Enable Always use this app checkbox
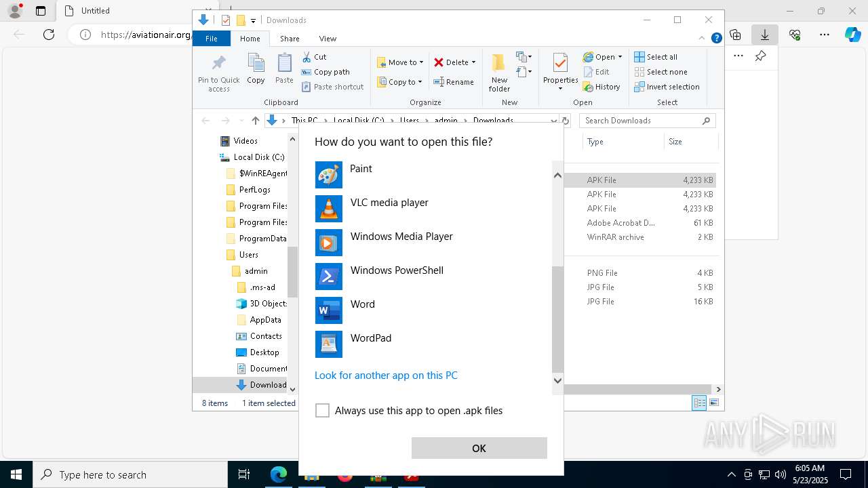The width and height of the screenshot is (868, 488). click(322, 411)
